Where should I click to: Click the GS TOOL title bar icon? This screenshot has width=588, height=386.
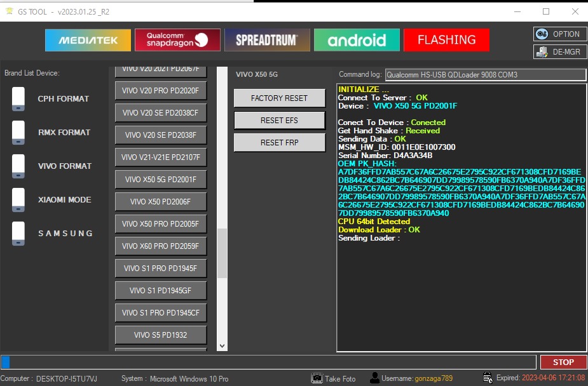coord(10,11)
